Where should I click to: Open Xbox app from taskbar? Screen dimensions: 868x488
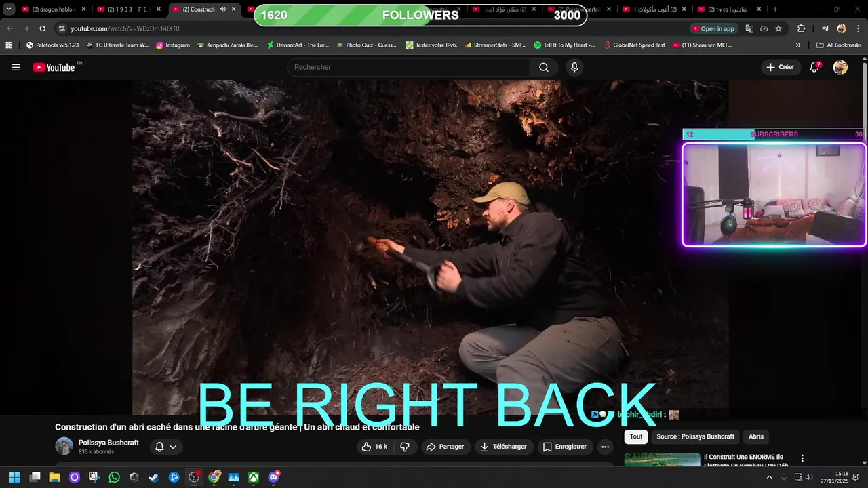254,477
